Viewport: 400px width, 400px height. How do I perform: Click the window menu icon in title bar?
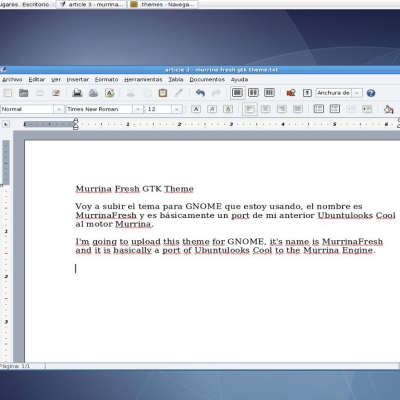click(x=3, y=70)
